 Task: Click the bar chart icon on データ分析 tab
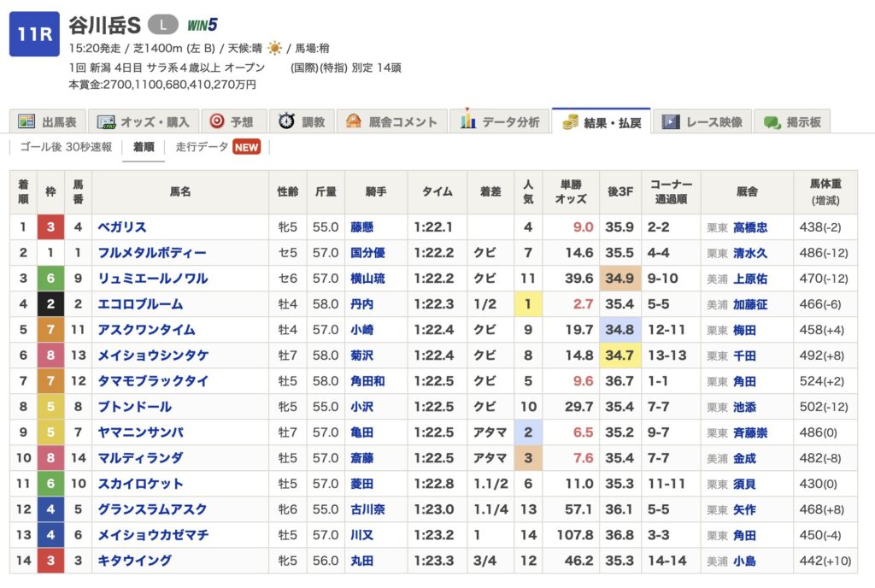[x=467, y=120]
